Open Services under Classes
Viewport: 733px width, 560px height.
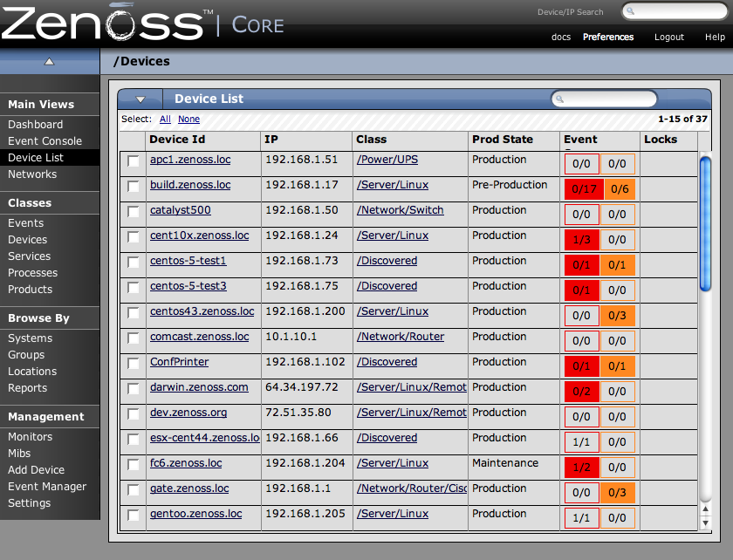[29, 256]
